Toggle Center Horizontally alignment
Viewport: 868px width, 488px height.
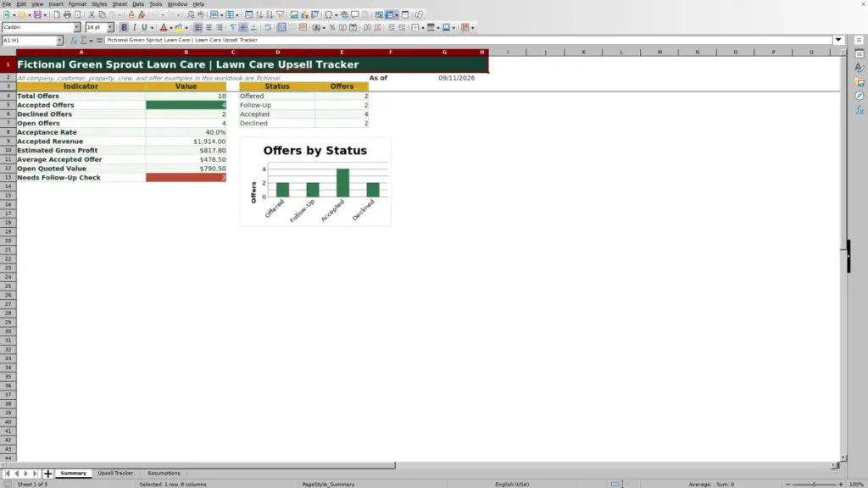209,28
